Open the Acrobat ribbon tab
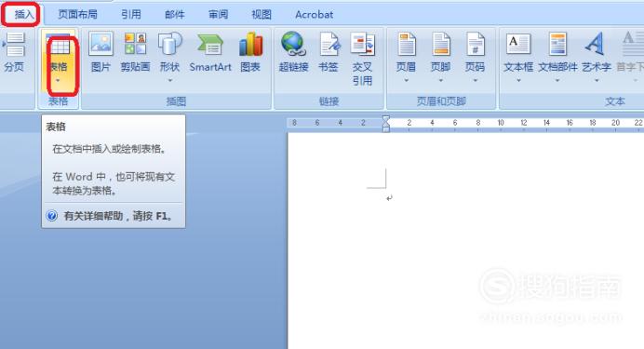Viewport: 644px width, 349px height. pos(314,14)
